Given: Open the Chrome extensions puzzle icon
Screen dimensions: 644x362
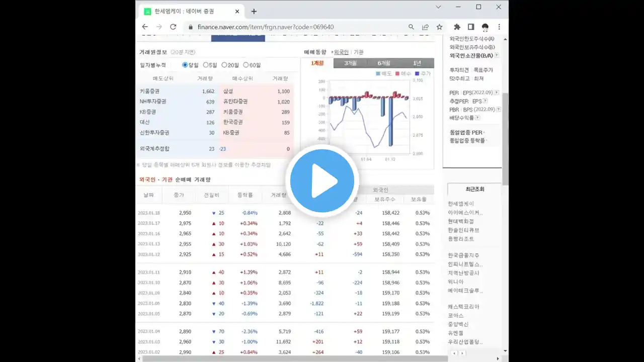Looking at the screenshot, I should pos(457,27).
